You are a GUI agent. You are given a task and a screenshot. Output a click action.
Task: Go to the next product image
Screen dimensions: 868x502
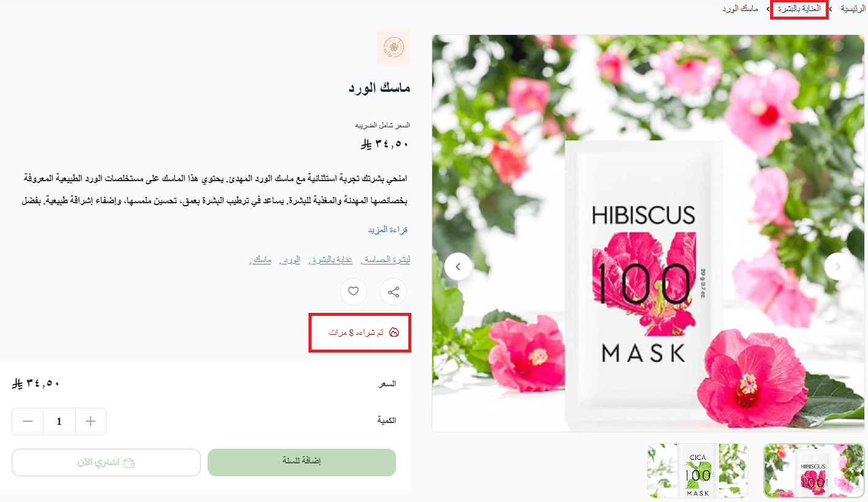tap(838, 266)
